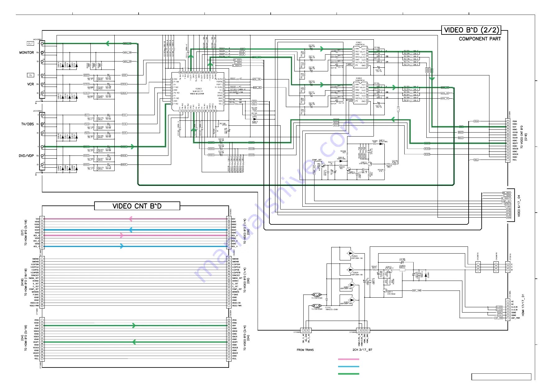Click the left VIDEO PWR pin label

(x=34, y=306)
